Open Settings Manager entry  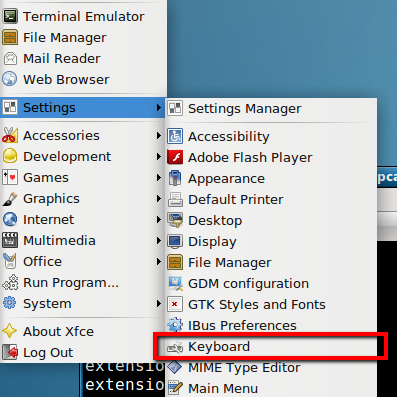click(271, 108)
